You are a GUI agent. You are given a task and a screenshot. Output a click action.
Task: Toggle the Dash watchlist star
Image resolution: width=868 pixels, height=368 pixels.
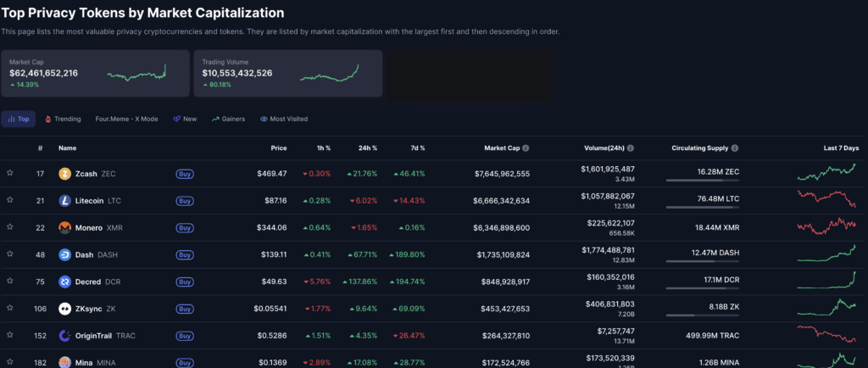tap(10, 254)
